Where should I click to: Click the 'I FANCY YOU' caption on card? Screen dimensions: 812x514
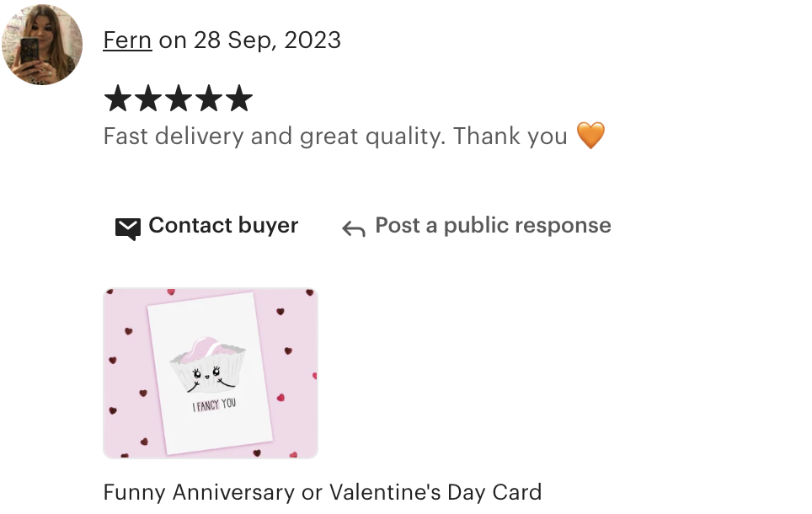coord(215,404)
